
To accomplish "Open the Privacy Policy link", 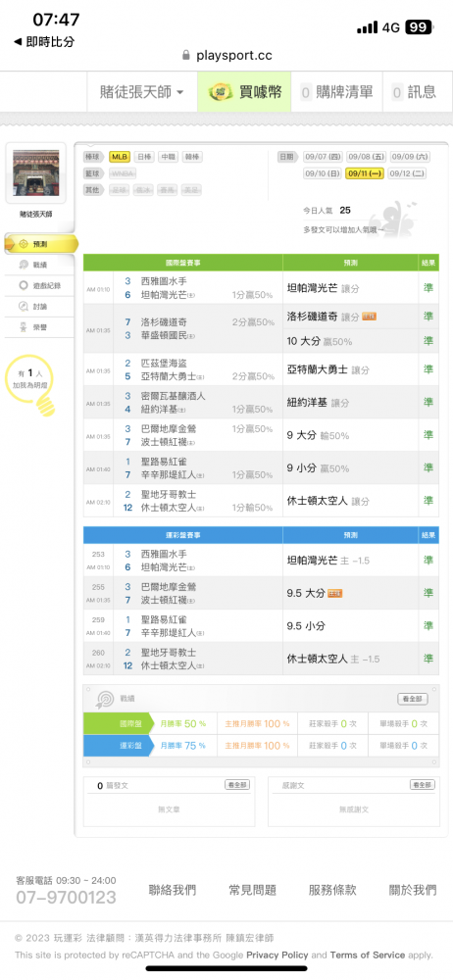I will [x=277, y=955].
